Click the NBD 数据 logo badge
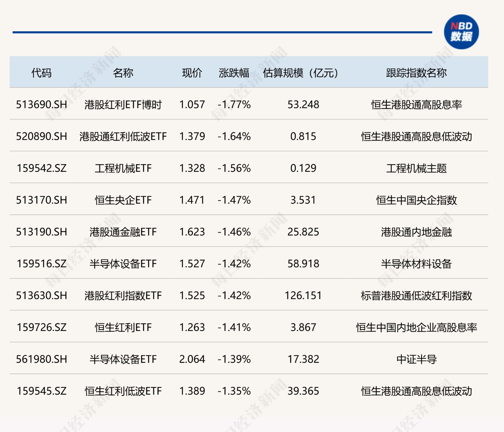Viewport: 504px width, 432px height. coord(461,32)
